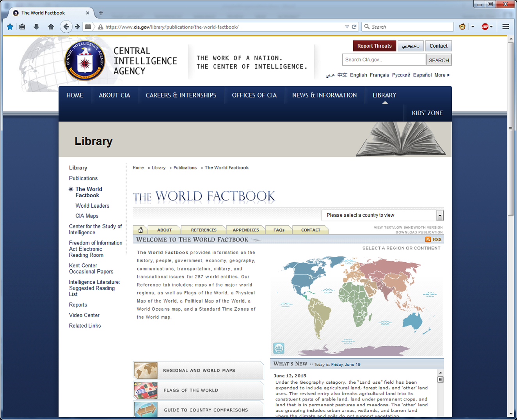Switch to the REFERENCES tab

tap(204, 230)
